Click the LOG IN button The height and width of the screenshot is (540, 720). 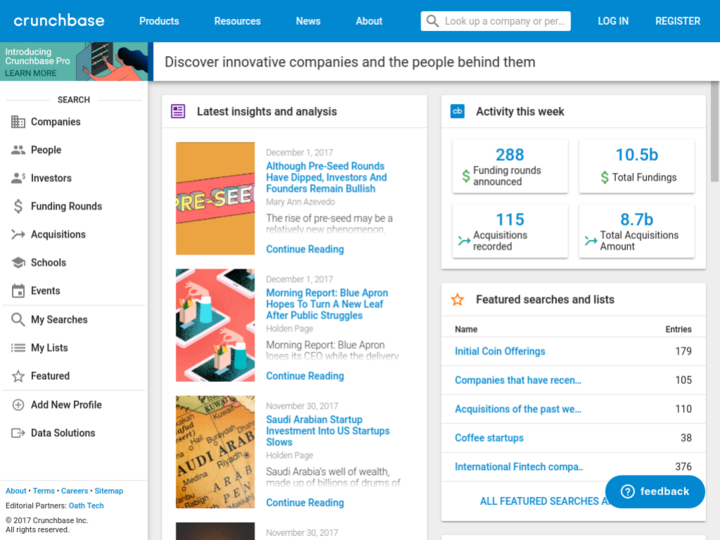point(613,21)
